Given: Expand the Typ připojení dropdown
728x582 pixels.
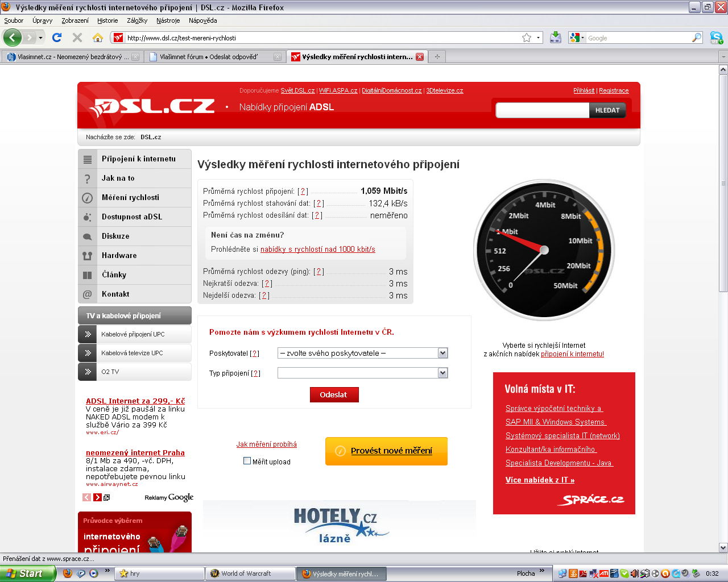Looking at the screenshot, I should tap(443, 373).
